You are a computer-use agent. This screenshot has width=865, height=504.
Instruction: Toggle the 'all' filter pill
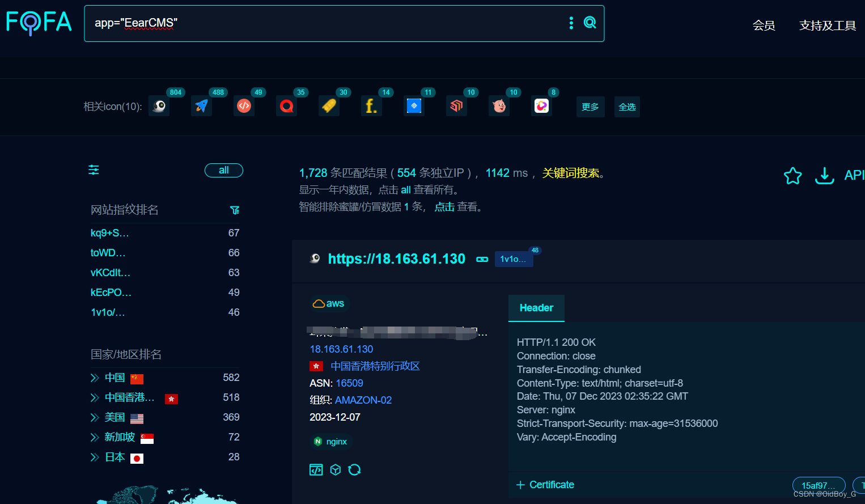pos(224,170)
